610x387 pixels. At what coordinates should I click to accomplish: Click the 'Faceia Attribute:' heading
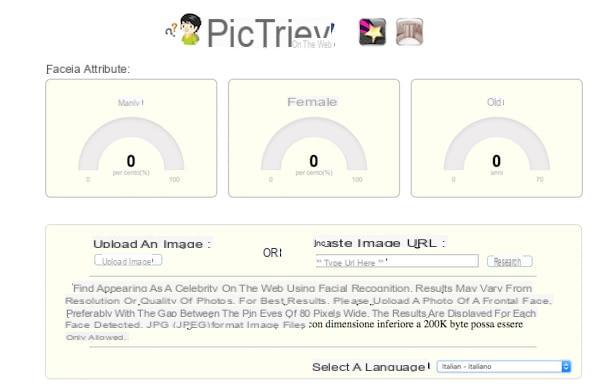click(88, 69)
